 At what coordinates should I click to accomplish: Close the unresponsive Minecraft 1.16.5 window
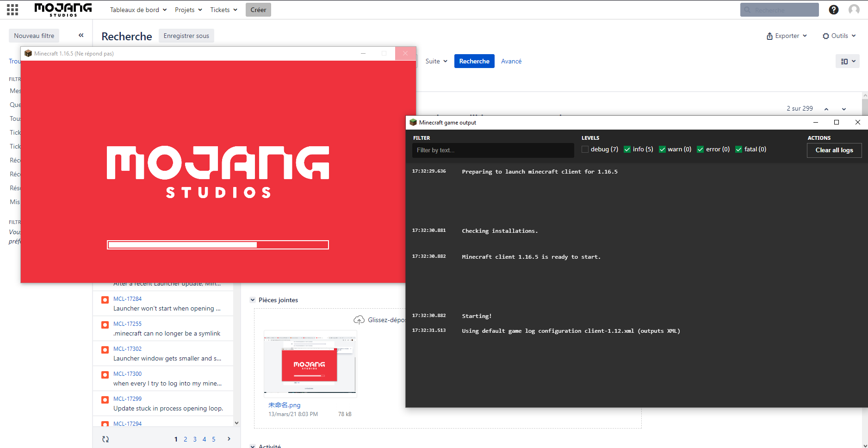pyautogui.click(x=405, y=53)
